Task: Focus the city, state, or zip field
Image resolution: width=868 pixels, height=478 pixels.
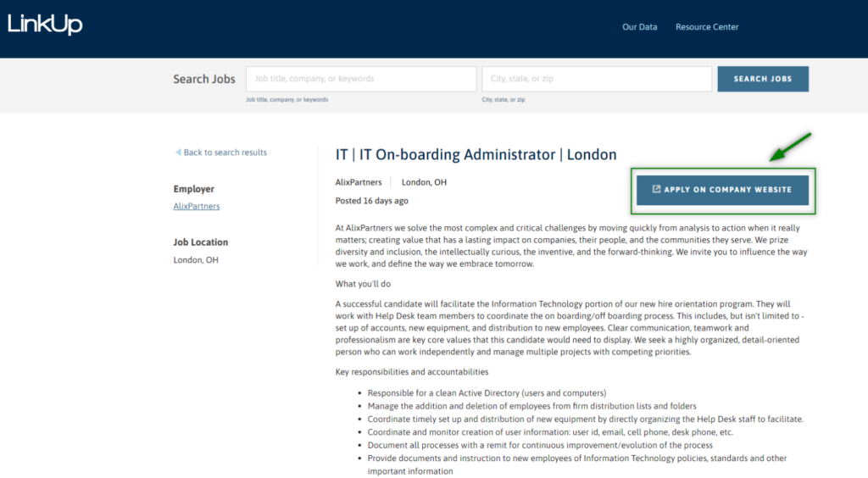Action: 597,79
